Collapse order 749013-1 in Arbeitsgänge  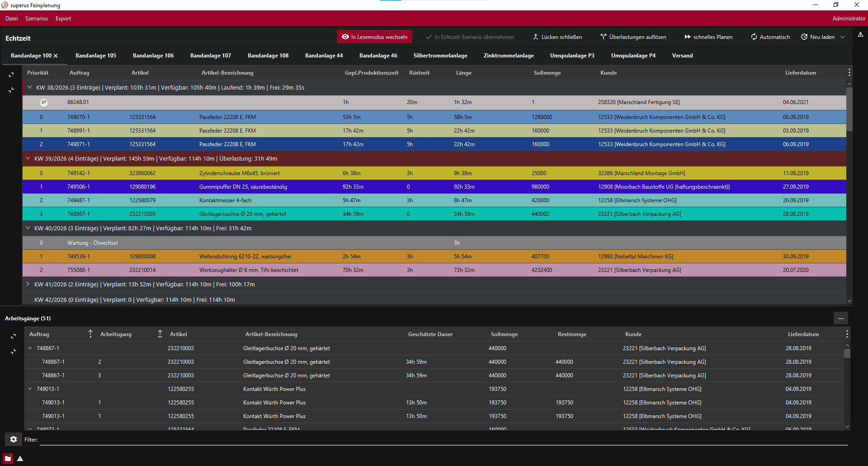pyautogui.click(x=30, y=389)
